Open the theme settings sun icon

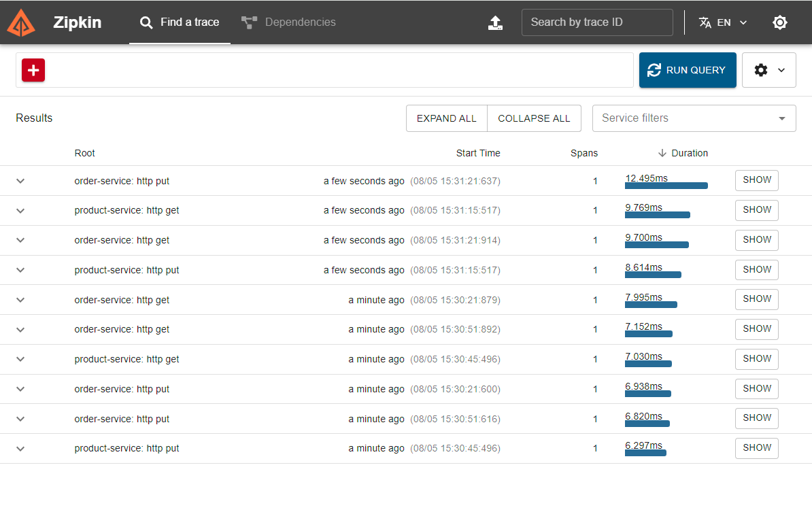779,22
